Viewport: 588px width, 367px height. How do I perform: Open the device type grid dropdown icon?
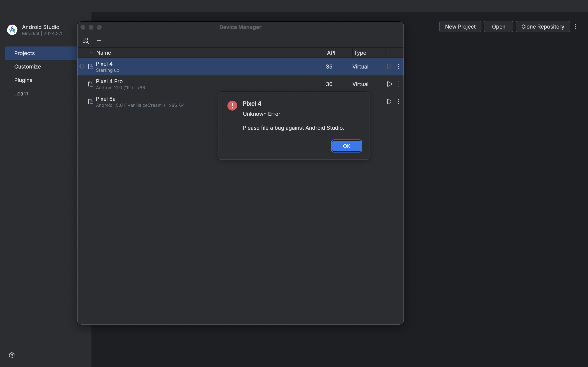tap(86, 41)
